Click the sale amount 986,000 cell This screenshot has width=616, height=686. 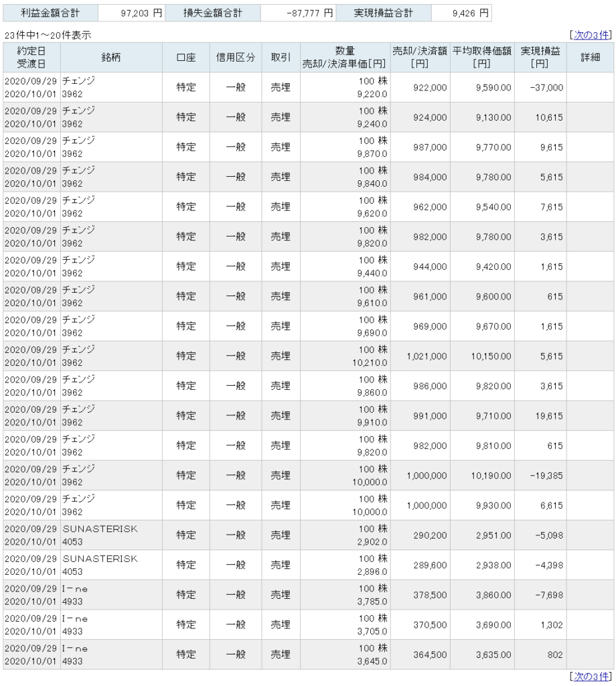[x=420, y=386]
